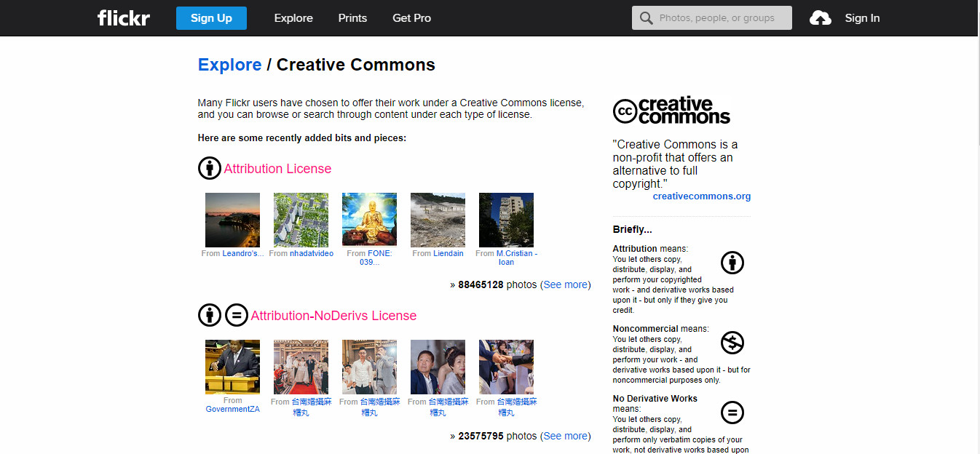Click Sign In in the header
Screen dimensions: 980x454
click(862, 18)
